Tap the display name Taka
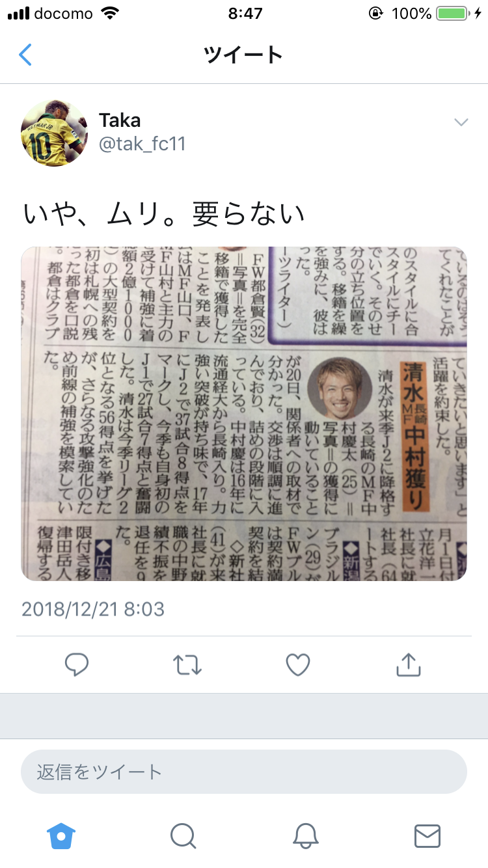 coord(120,120)
